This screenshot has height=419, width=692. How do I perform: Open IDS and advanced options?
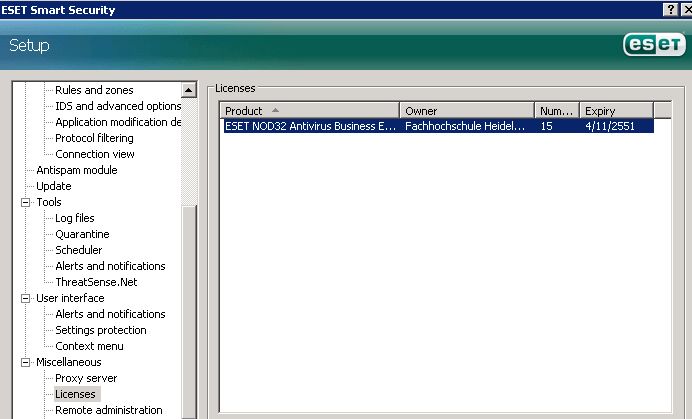[118, 106]
